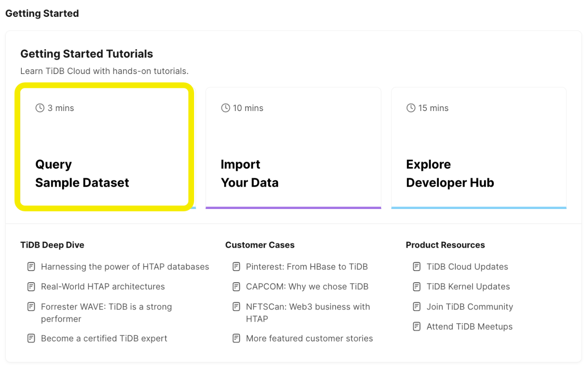Image resolution: width=588 pixels, height=373 pixels.
Task: Click document icon beside CAPCOM: Why we chose TiDB
Action: (x=236, y=287)
